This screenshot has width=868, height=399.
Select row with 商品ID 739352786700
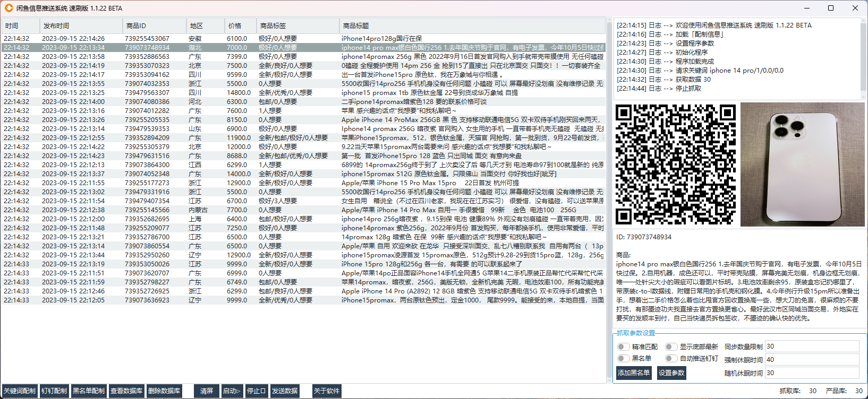303,237
